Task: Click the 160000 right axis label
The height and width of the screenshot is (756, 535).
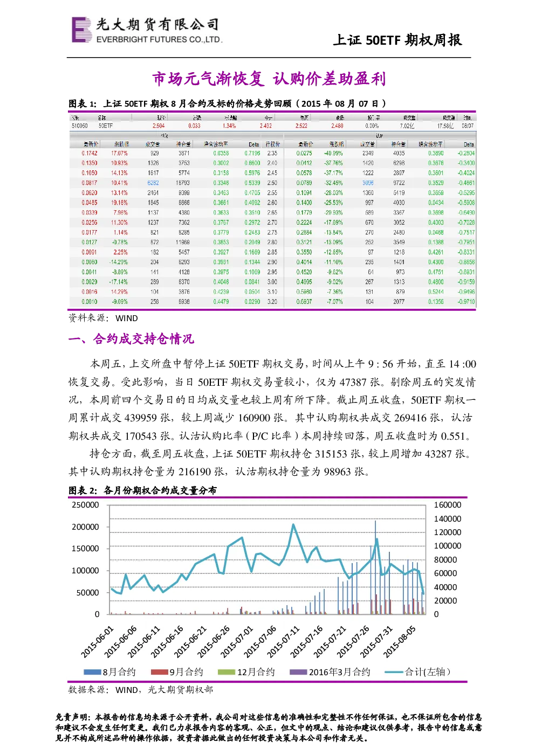Action: click(448, 505)
